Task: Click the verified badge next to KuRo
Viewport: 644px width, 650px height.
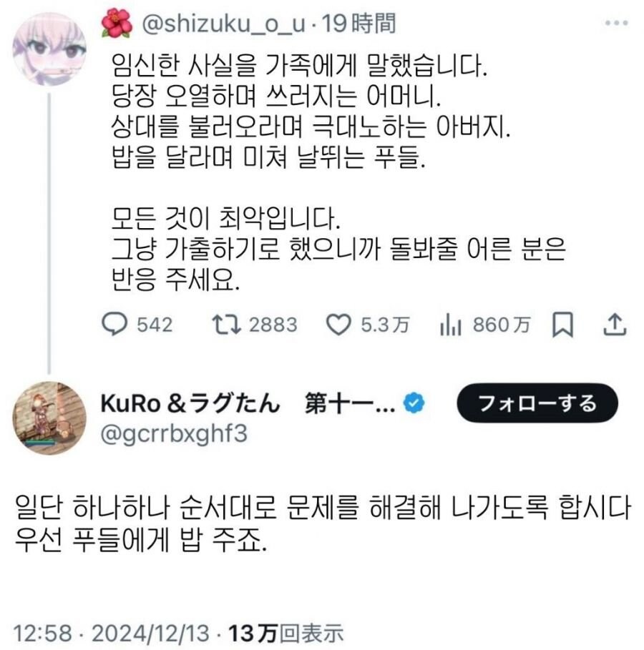Action: 412,403
